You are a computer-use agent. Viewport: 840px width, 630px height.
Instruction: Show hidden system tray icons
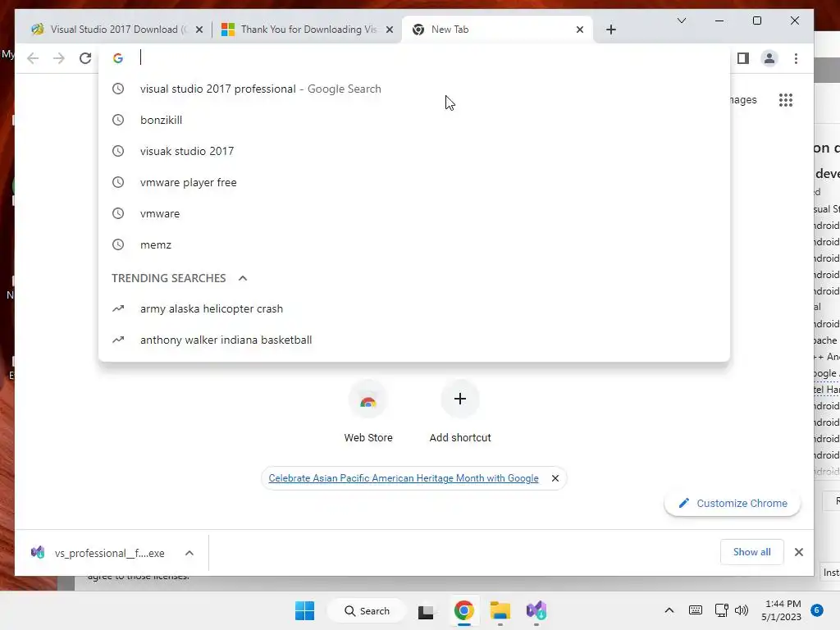pyautogui.click(x=669, y=610)
